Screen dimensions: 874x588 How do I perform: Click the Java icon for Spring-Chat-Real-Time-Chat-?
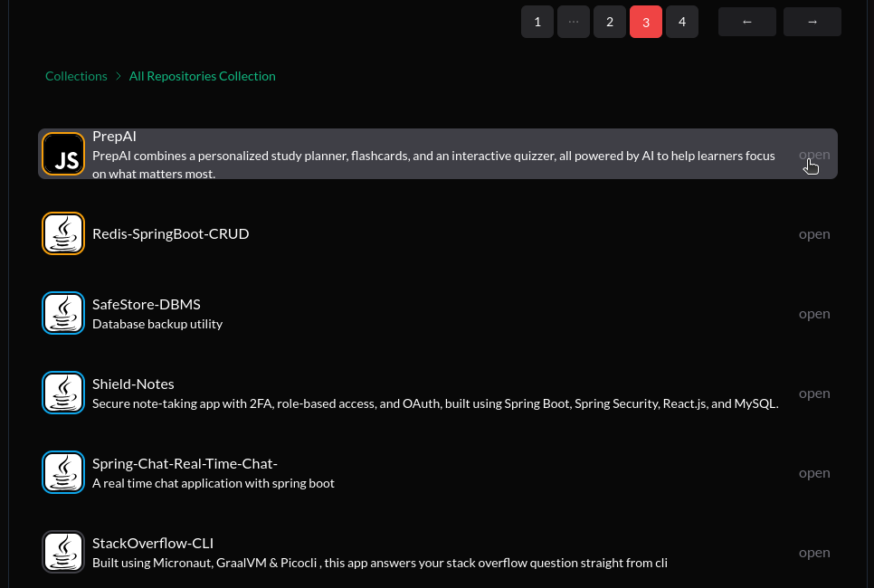(x=63, y=472)
